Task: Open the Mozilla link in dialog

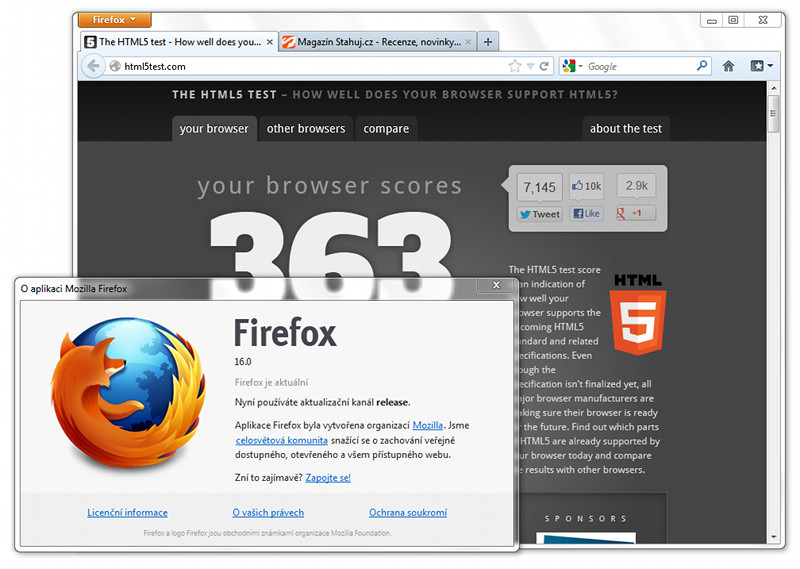Action: 428,425
